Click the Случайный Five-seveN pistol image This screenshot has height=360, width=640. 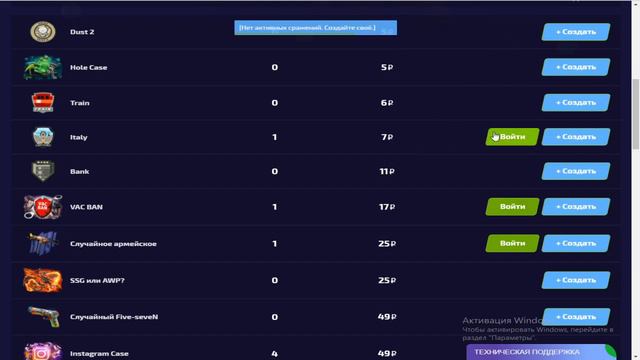click(44, 317)
